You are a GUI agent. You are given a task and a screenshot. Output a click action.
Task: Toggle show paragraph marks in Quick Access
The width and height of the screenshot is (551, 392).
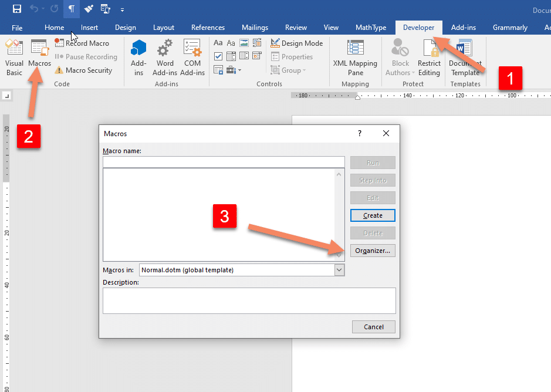click(x=72, y=9)
